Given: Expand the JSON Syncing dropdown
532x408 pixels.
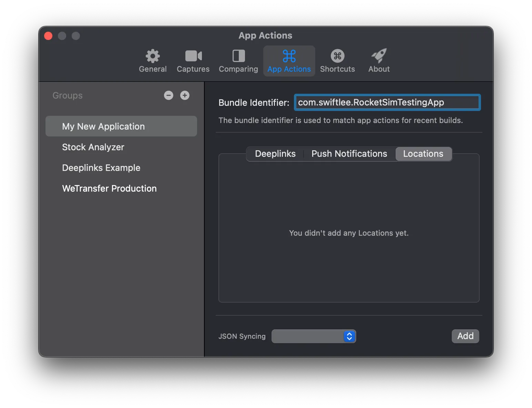Looking at the screenshot, I should click(x=314, y=336).
